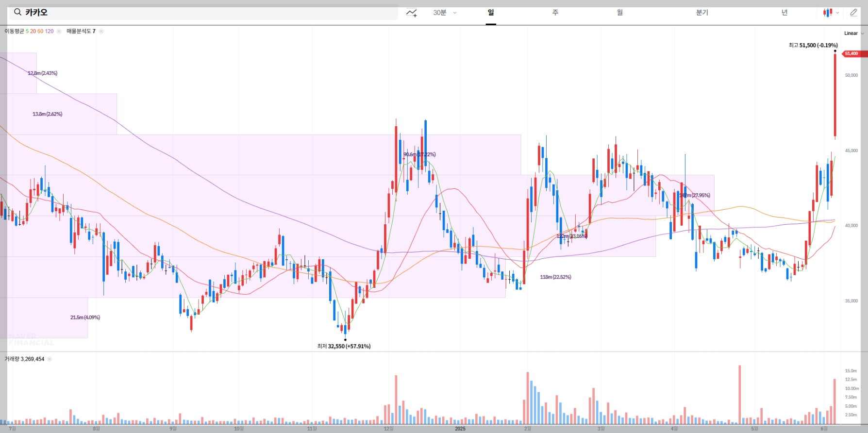Click the 10.00m volume axis label
Screen dimensions: 868x433
[x=852, y=388]
